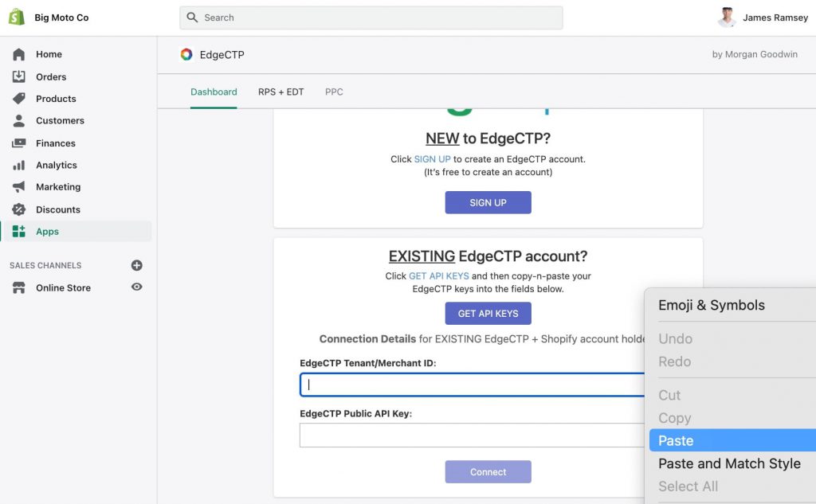The height and width of the screenshot is (504, 816).
Task: Switch to the PPC tab
Action: coord(334,92)
